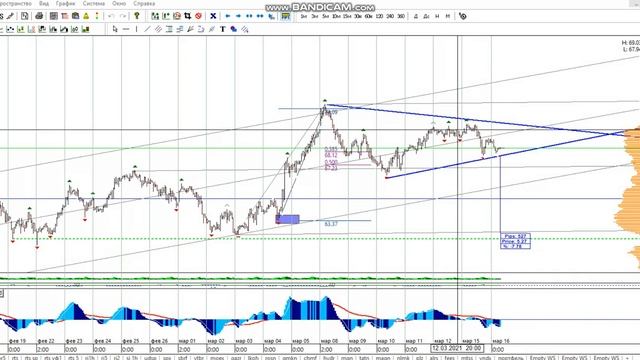Open the vtbr workspace tab
Viewport: 640px width, 360px height.
[x=200, y=358]
